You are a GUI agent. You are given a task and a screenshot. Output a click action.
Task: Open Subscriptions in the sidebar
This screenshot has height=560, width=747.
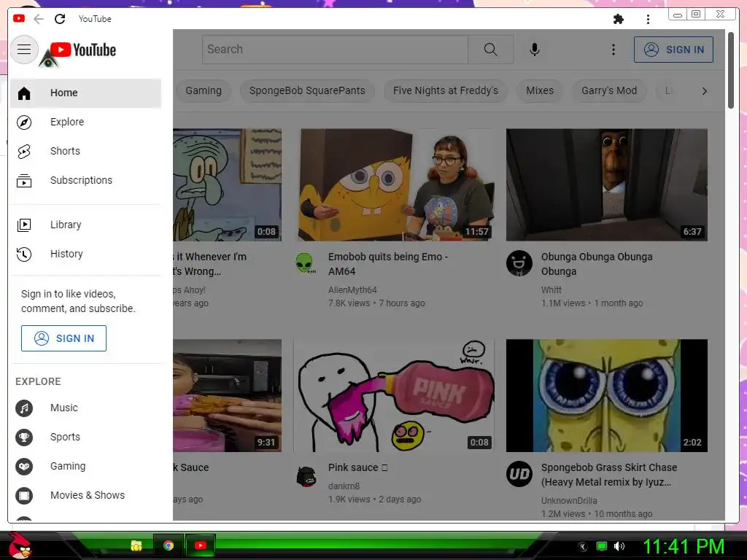pyautogui.click(x=86, y=181)
